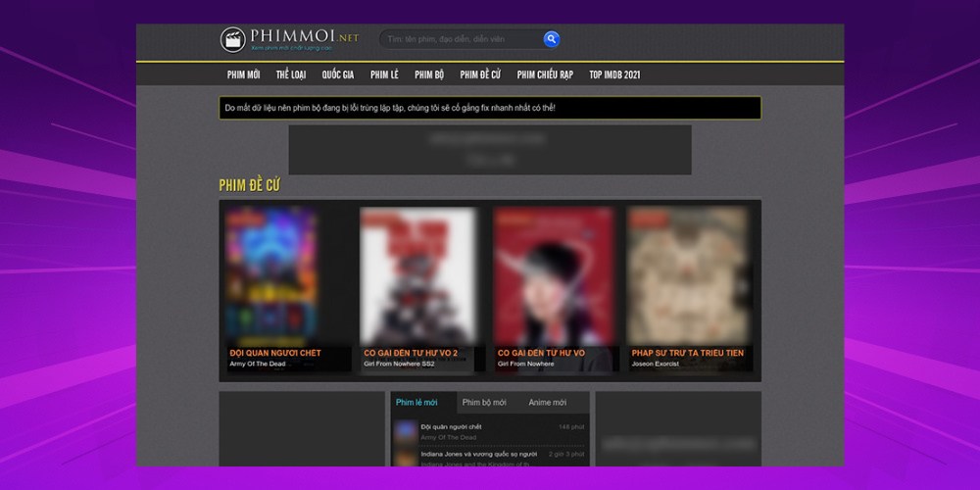
Task: Open the Thể loại menu
Action: tap(291, 75)
